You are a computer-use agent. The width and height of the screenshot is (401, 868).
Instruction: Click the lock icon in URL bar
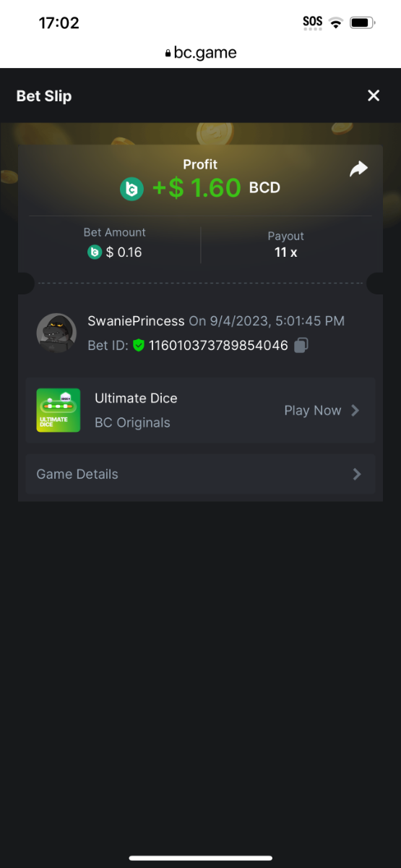(168, 54)
